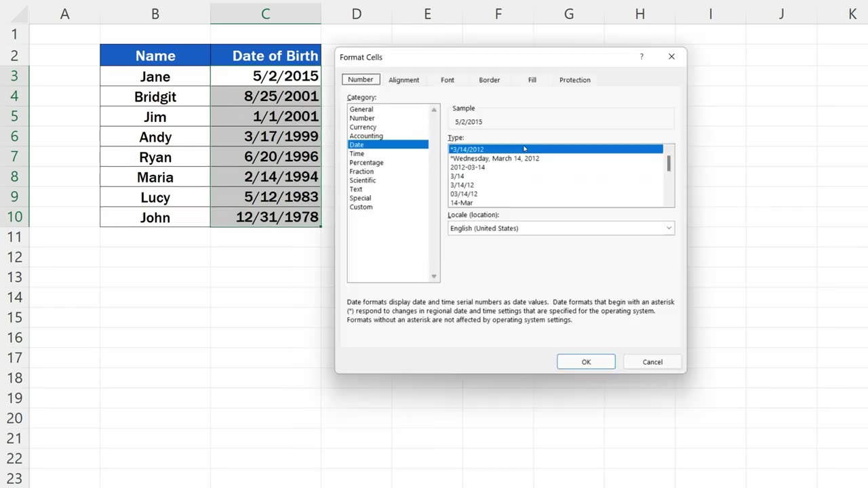Switch to the Alignment tab
868x488 pixels.
pyautogui.click(x=403, y=80)
